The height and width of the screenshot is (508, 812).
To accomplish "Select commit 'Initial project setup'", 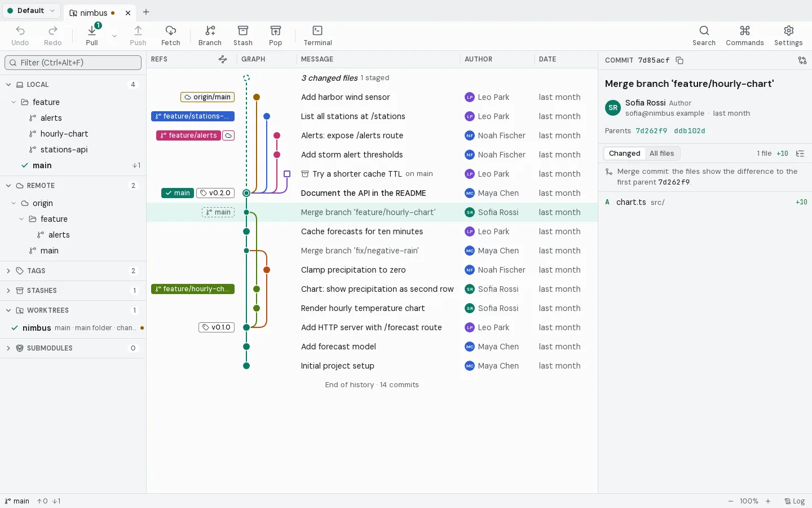I will [372, 366].
